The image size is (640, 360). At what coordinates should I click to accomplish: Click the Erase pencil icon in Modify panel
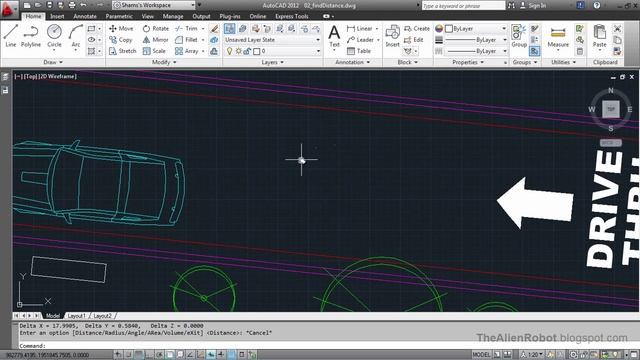[x=214, y=29]
